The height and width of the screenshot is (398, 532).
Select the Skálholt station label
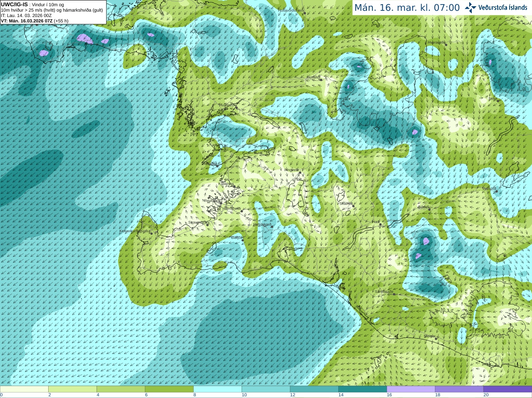coord(346,204)
